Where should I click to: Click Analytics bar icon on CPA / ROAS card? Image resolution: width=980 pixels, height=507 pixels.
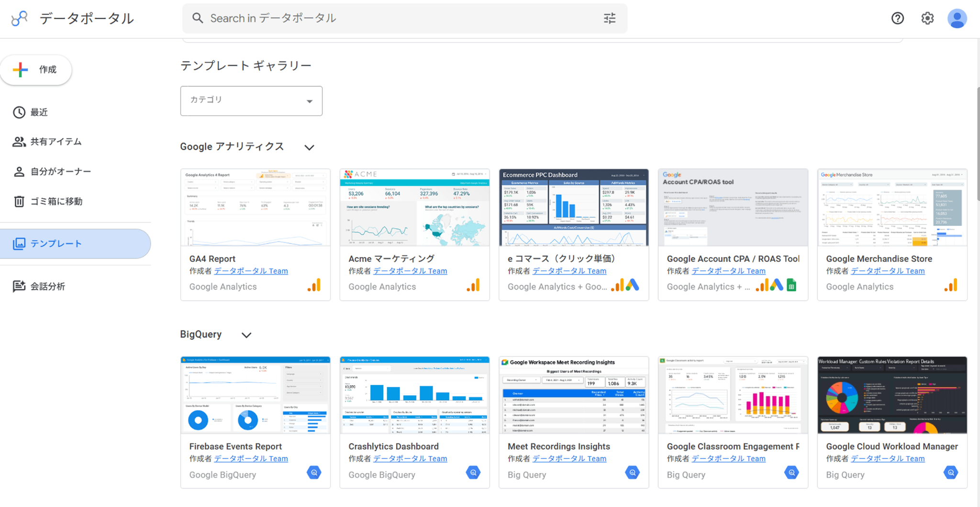[762, 285]
